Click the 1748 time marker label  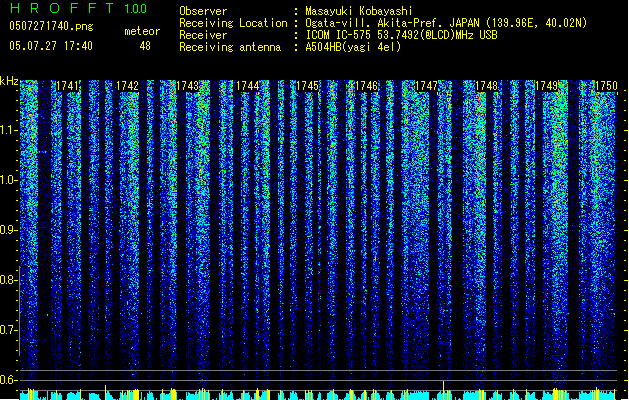487,86
